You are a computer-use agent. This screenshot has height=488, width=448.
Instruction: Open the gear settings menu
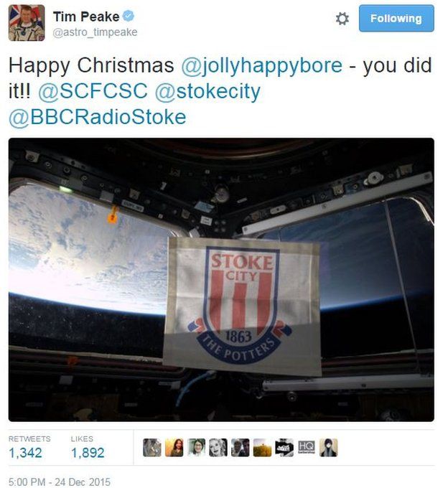(x=342, y=19)
